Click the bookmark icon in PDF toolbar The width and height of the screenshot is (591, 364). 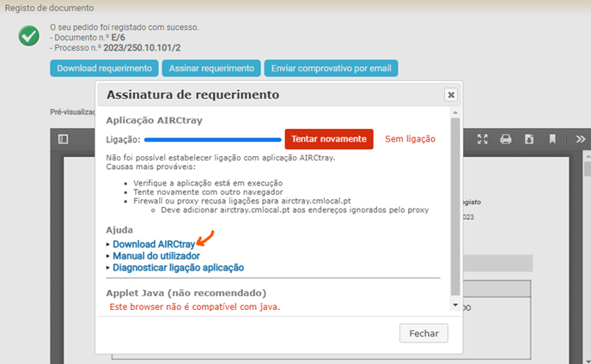pos(553,139)
